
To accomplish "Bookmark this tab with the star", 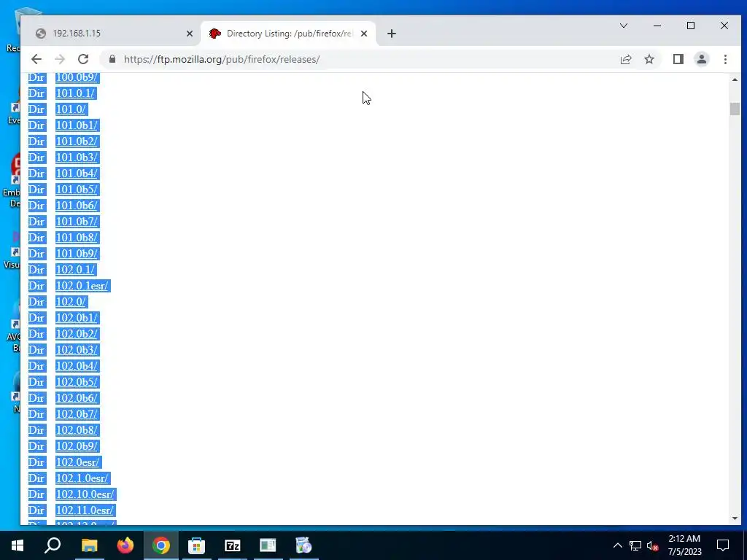I will [649, 59].
